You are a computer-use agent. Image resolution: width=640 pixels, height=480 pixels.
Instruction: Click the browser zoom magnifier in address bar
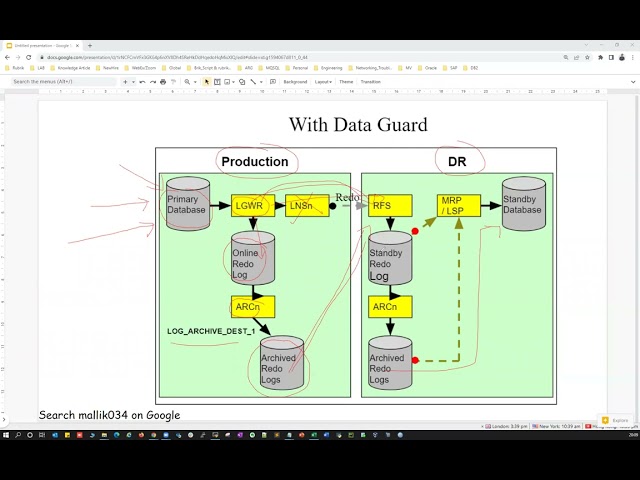(x=566, y=58)
